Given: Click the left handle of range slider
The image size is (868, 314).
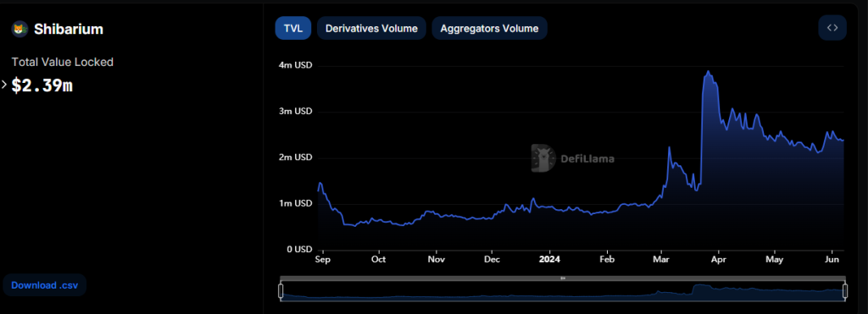Looking at the screenshot, I should pyautogui.click(x=281, y=290).
